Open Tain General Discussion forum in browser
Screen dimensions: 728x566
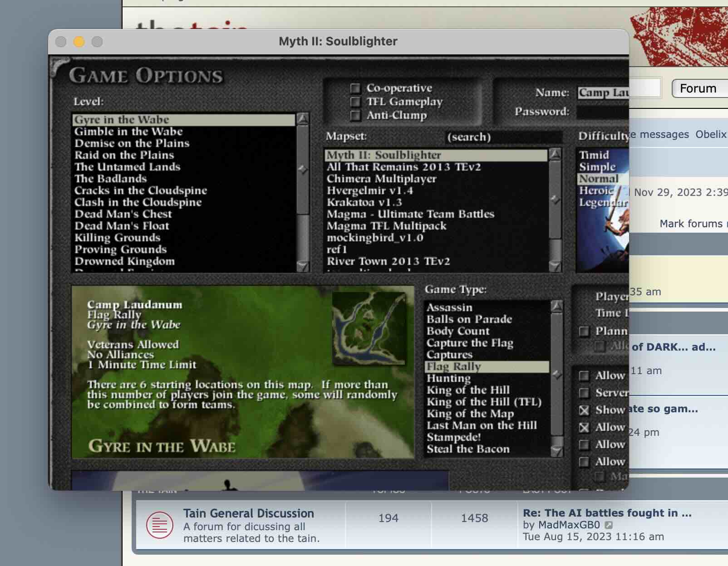pos(249,513)
